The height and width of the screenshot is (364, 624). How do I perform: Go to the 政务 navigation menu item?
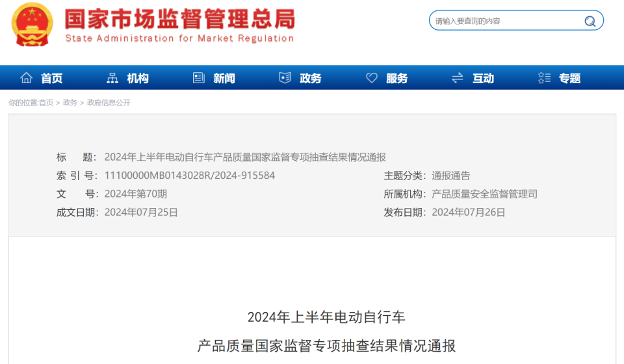pyautogui.click(x=311, y=78)
